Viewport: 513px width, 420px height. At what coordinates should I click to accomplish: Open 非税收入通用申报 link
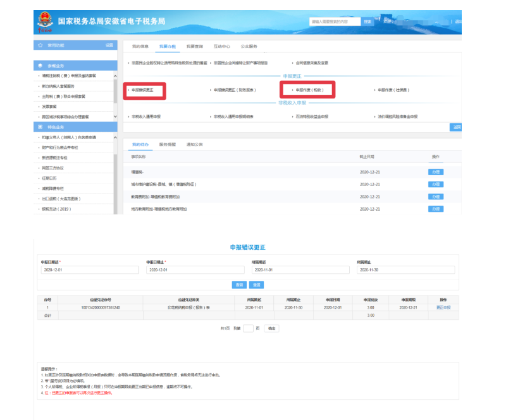click(x=146, y=116)
